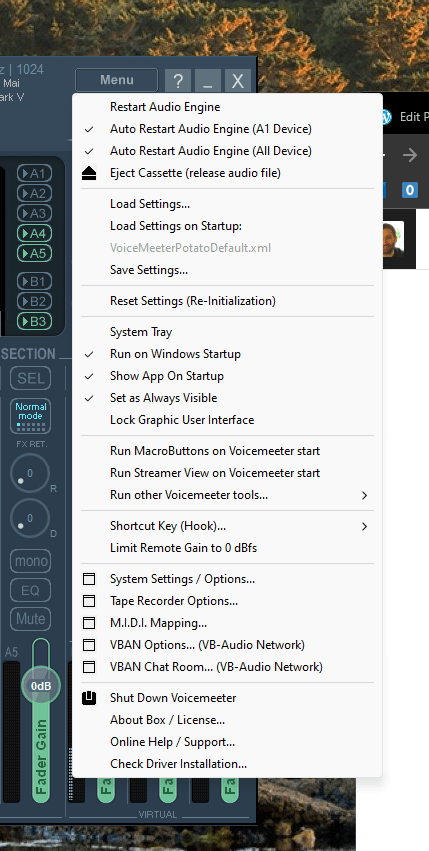Screen dimensions: 429x851
Task: Click the Eject Cassette eject icon
Action: pos(89,173)
